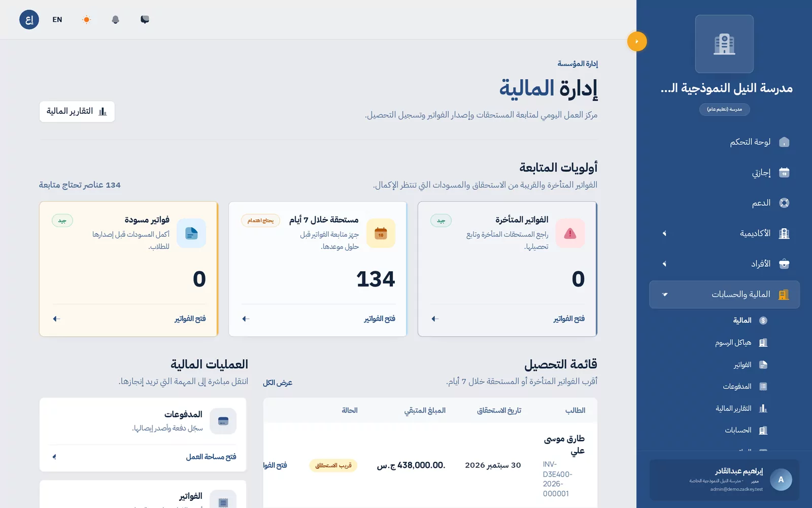Click عرض الكل link above collection list
Image resolution: width=812 pixels, height=508 pixels.
[278, 383]
